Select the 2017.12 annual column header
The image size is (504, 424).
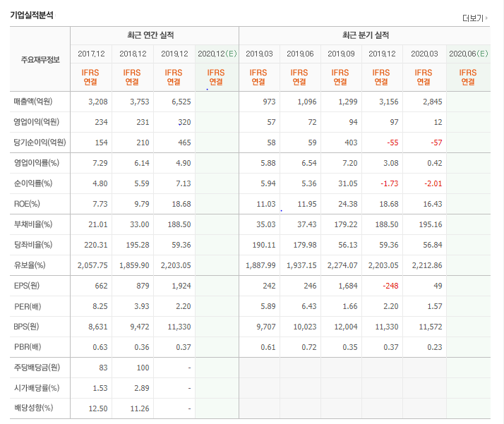coord(91,54)
